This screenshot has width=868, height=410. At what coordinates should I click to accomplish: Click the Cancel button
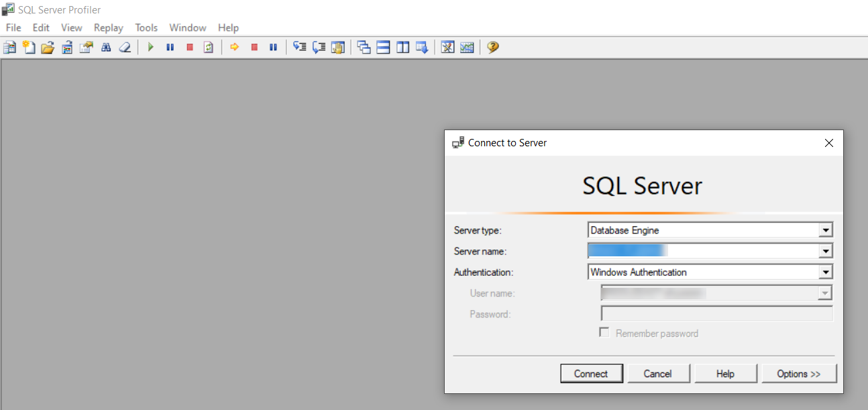tap(658, 374)
